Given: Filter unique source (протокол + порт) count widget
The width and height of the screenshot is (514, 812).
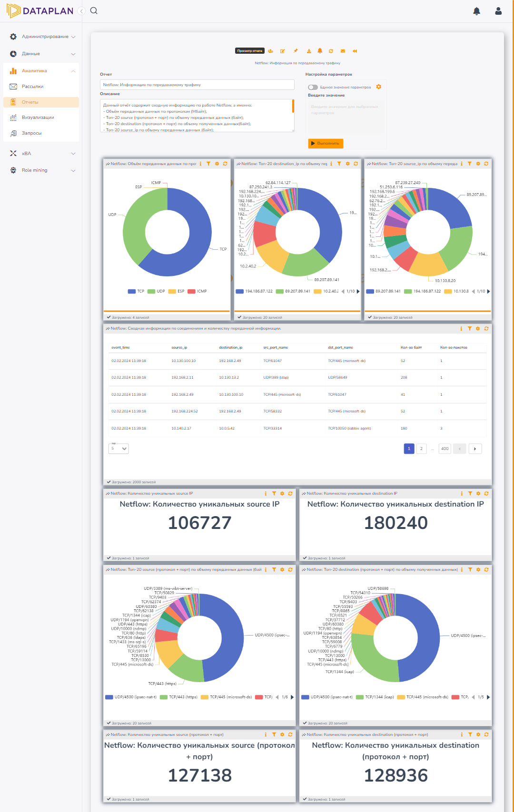Looking at the screenshot, I should coord(274,734).
